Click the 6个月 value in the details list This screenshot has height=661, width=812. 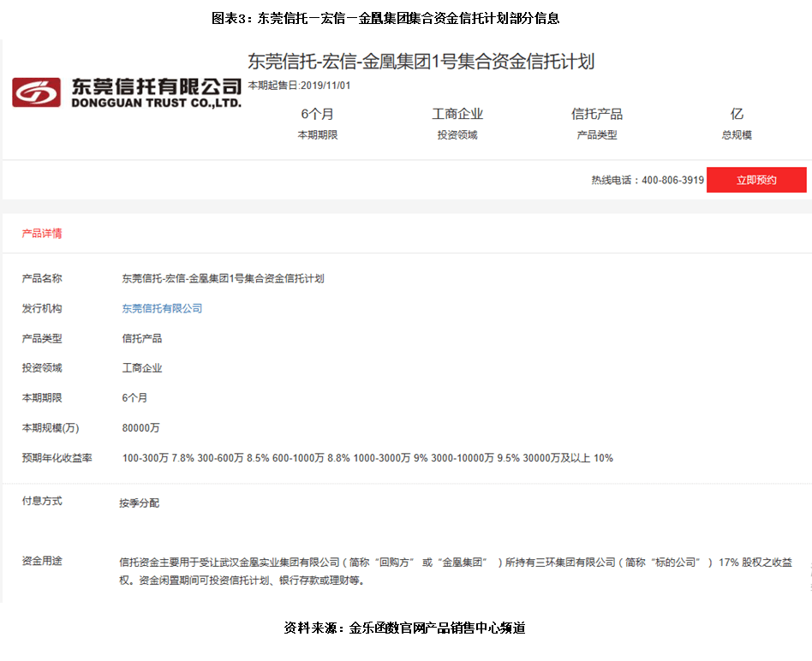[134, 398]
